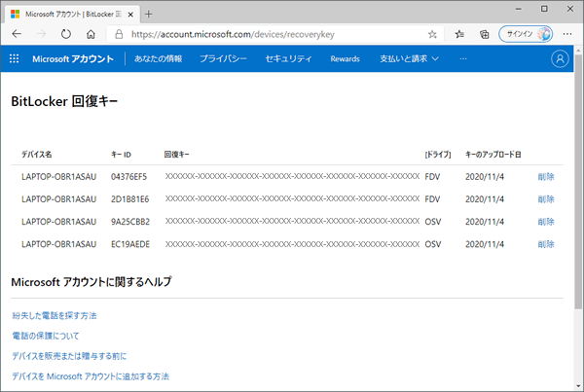The height and width of the screenshot is (392, 584).
Task: Click the キー ID column header
Action: point(121,155)
